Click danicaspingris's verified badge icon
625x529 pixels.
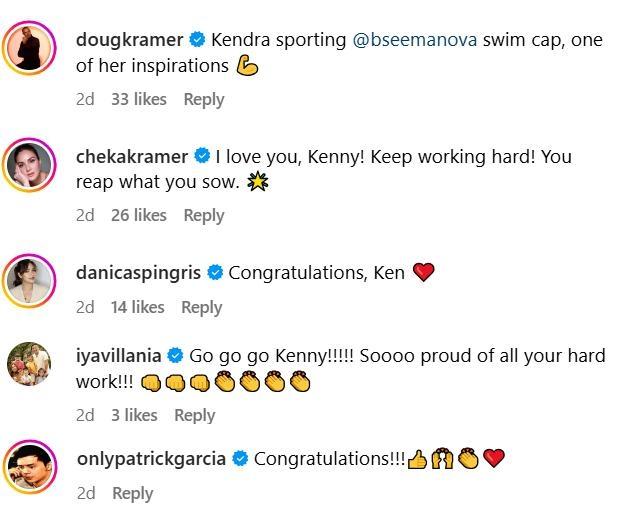pyautogui.click(x=215, y=272)
